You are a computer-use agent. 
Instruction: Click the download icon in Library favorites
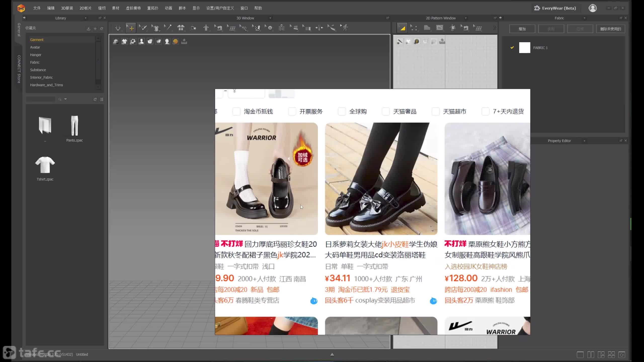click(88, 29)
